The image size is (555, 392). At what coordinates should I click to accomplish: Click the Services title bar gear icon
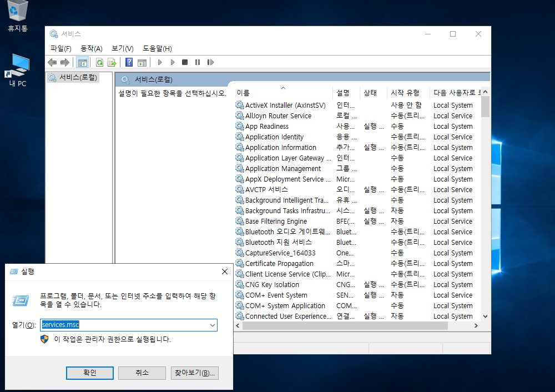click(x=54, y=34)
